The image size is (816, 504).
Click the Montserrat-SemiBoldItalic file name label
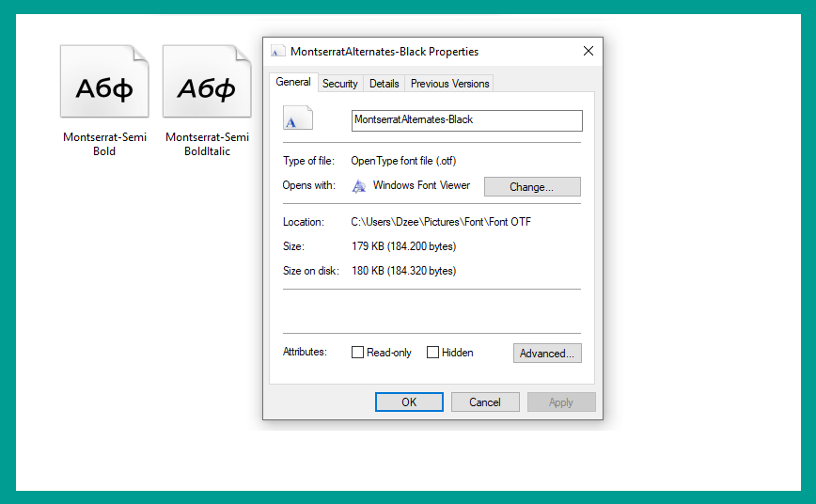coord(207,144)
